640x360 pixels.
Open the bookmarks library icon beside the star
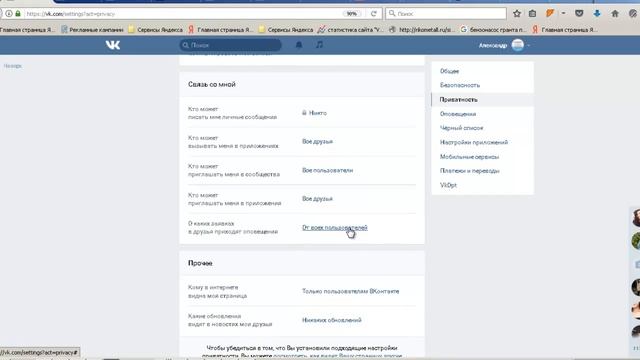tap(532, 13)
